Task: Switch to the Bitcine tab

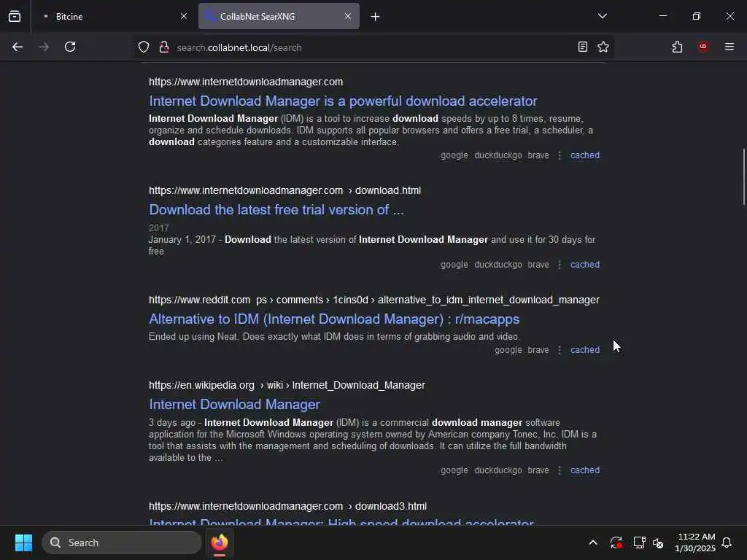Action: [115, 16]
